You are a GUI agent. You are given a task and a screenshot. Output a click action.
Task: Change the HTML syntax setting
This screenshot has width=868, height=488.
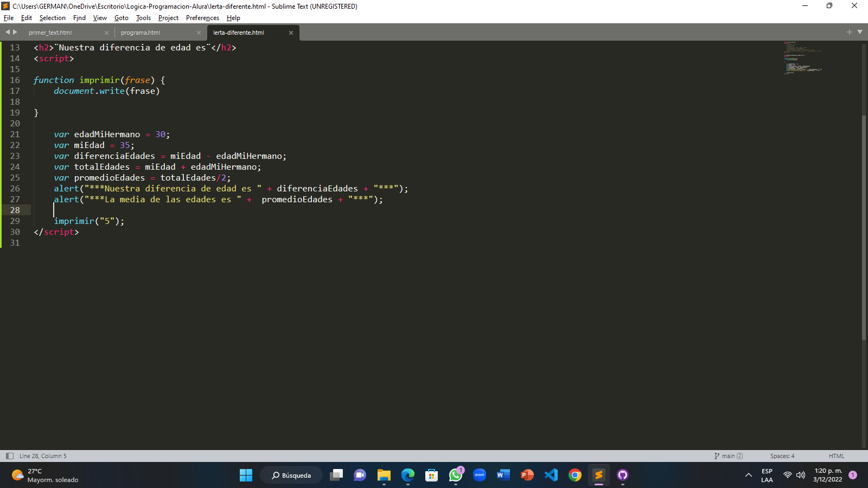click(x=837, y=456)
